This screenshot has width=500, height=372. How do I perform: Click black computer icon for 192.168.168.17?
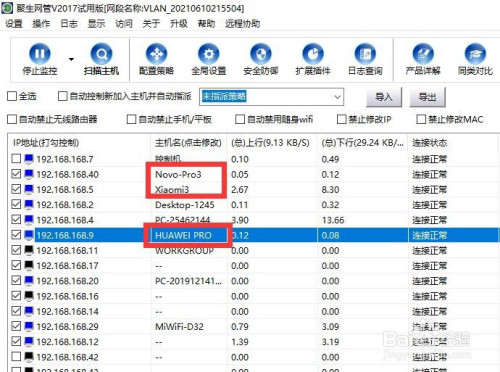(29, 265)
